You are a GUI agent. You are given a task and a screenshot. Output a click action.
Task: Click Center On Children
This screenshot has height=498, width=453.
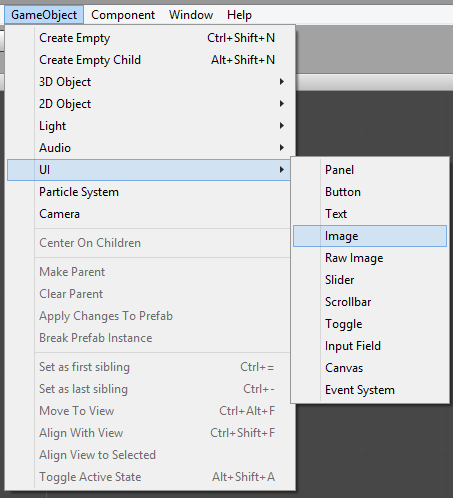(x=149, y=243)
